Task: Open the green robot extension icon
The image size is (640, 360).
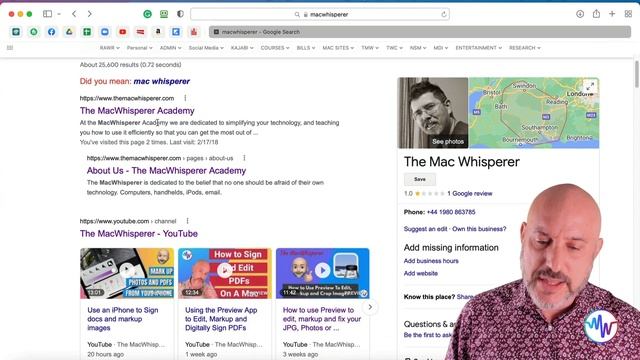Action: (x=164, y=14)
